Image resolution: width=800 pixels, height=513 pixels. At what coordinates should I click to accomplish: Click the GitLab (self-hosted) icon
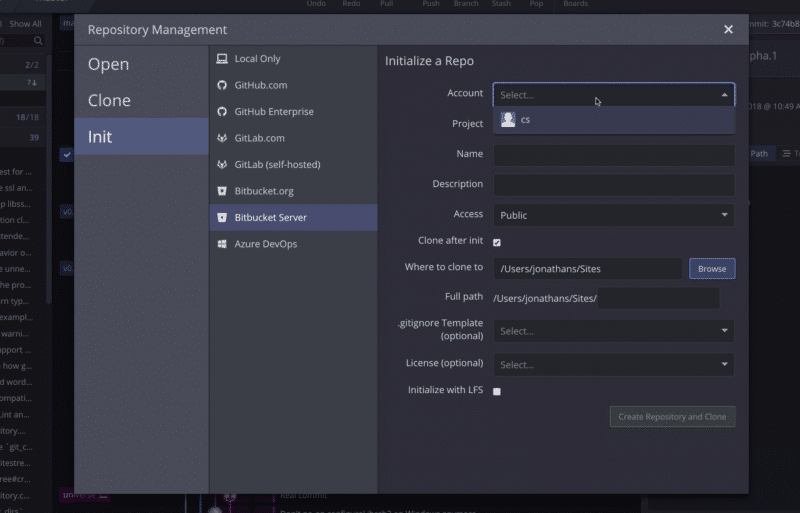[222, 164]
